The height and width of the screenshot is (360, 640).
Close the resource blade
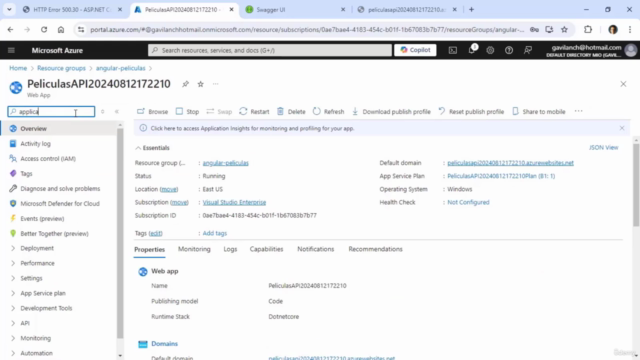point(623,84)
